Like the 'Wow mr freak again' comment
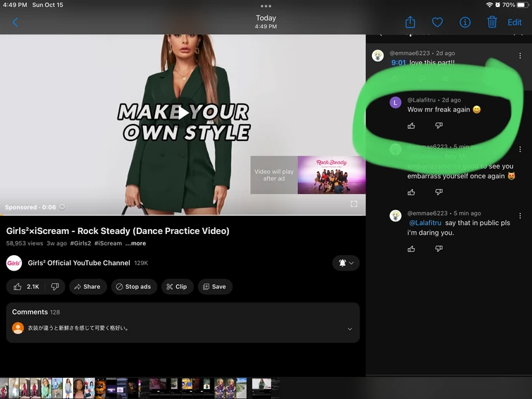 (412, 126)
